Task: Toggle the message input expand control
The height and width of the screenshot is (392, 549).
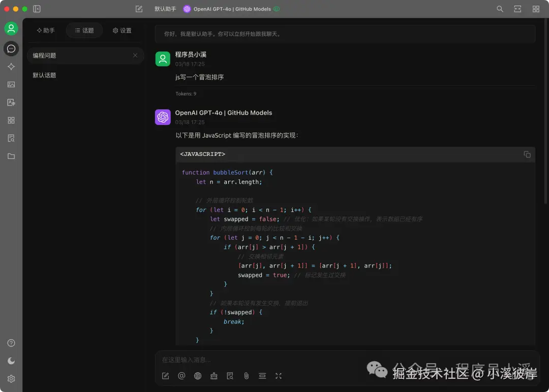Action: (262, 376)
